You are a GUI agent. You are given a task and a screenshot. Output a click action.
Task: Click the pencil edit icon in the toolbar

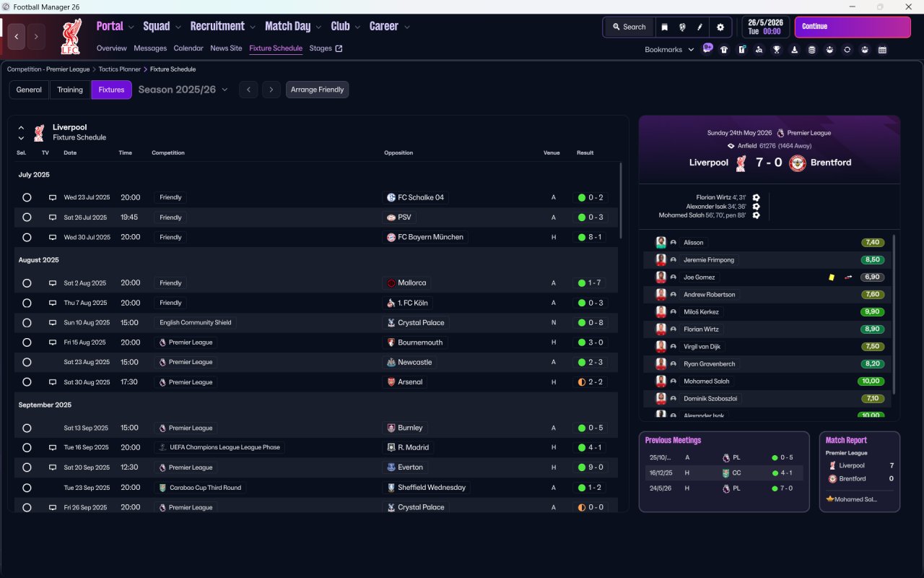[699, 27]
